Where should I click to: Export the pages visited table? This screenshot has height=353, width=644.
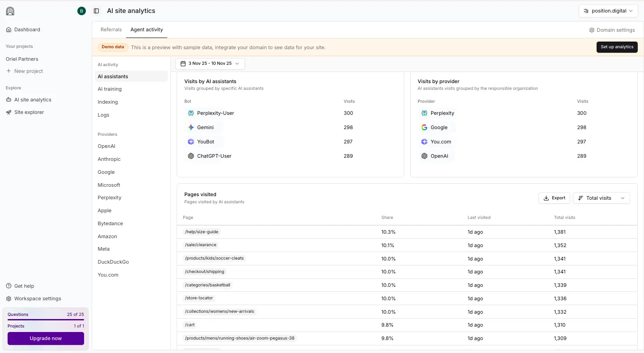(554, 198)
